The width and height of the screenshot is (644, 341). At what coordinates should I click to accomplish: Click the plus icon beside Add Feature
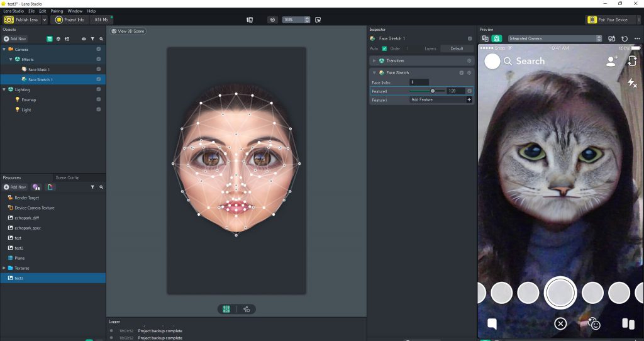(469, 100)
